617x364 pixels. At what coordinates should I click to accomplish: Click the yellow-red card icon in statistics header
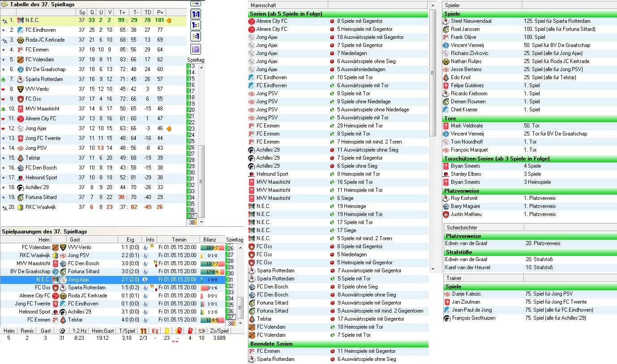pyautogui.click(x=178, y=331)
